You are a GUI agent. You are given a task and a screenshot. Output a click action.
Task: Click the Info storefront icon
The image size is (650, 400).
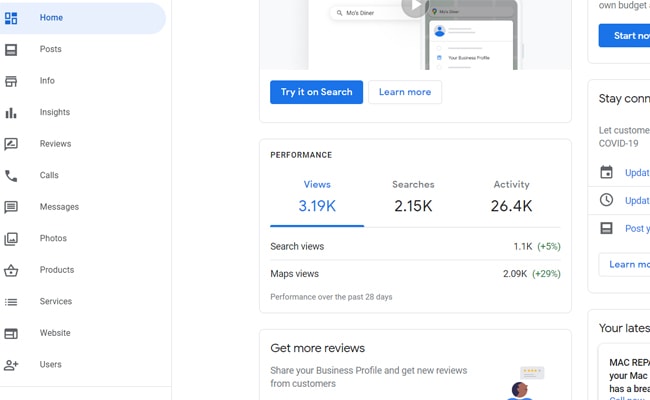(x=11, y=81)
